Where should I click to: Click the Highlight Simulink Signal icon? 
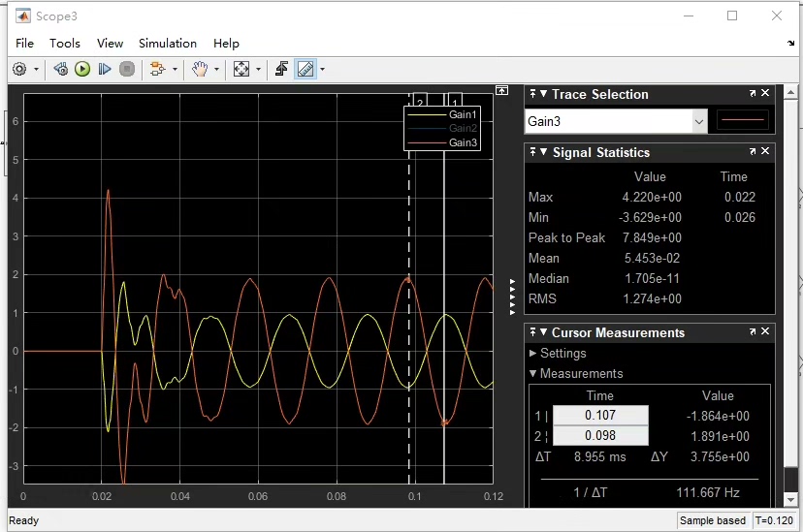[x=157, y=69]
